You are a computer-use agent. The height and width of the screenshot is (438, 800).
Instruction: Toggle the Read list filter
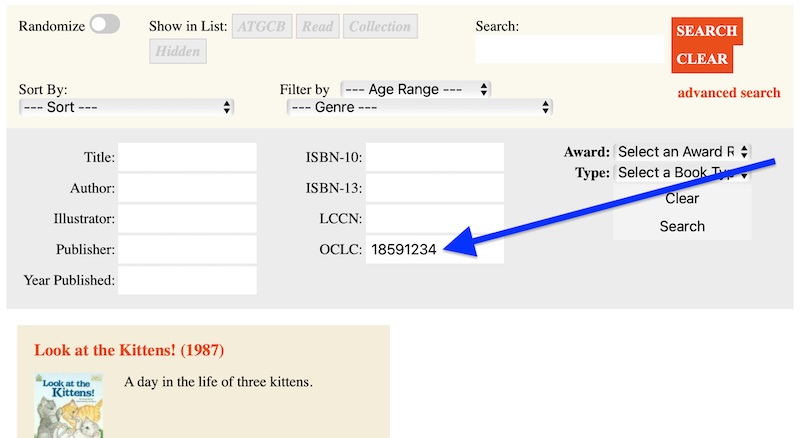click(317, 26)
